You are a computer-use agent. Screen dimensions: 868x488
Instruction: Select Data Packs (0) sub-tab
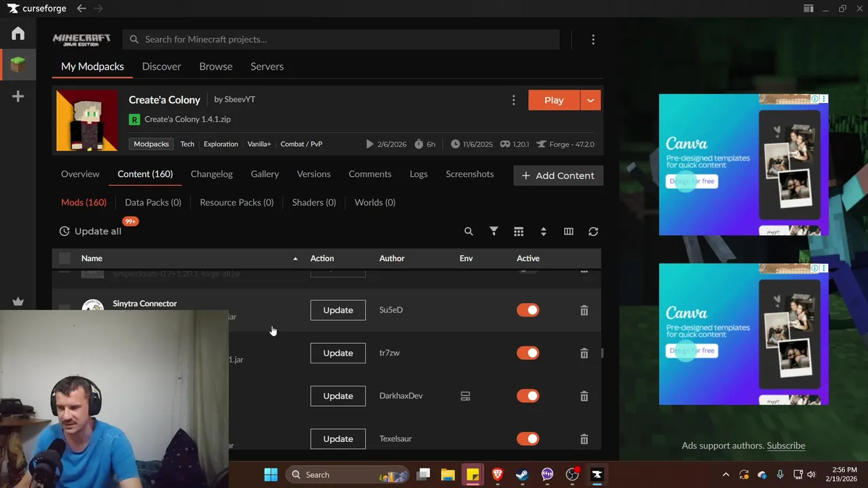coord(153,203)
